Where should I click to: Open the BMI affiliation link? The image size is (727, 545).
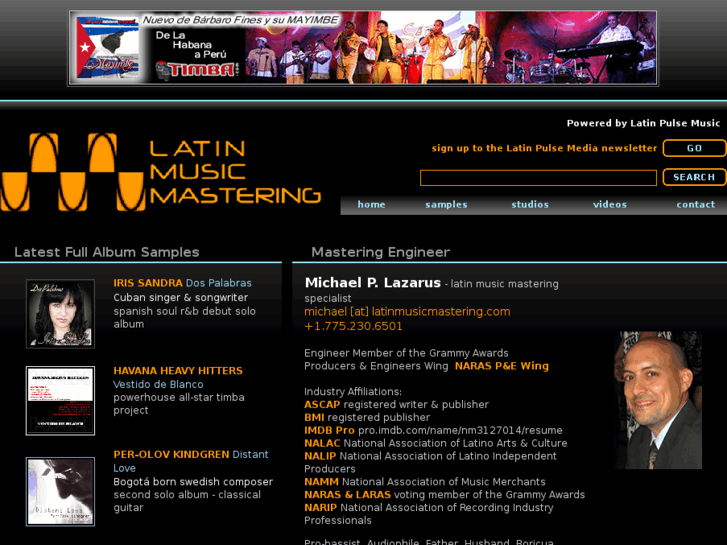314,417
